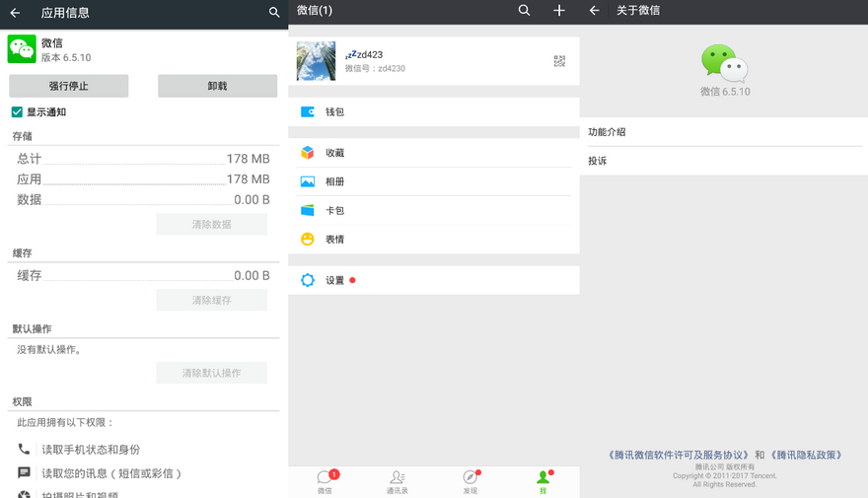
Task: Tap the 微信号：zd4230 ID text
Action: (375, 69)
